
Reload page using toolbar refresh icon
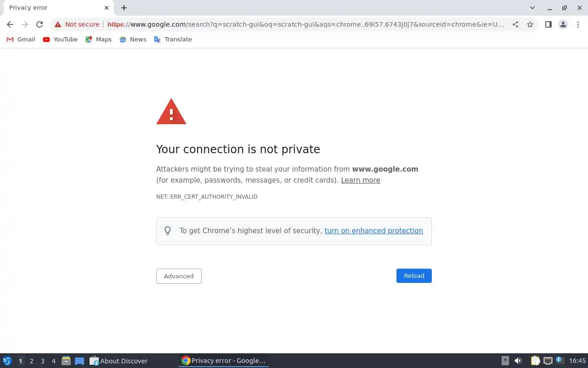click(40, 24)
